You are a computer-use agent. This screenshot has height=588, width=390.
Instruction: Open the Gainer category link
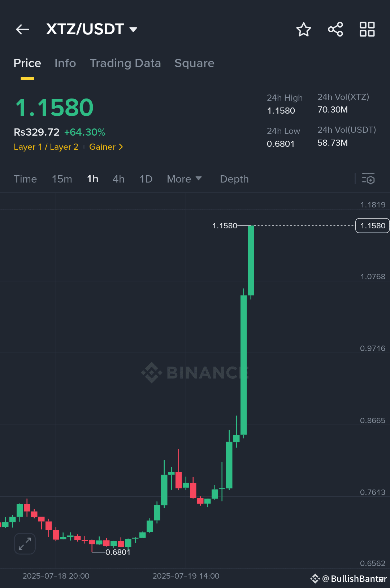[x=105, y=147]
